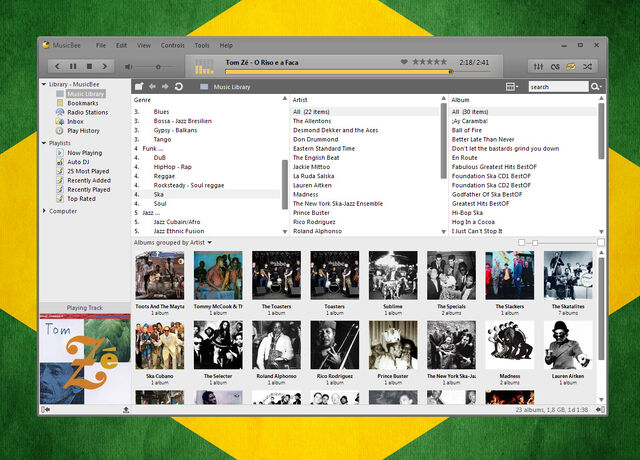Image resolution: width=640 pixels, height=460 pixels.
Task: Open The Skatalites album thumbnail
Action: 568,276
